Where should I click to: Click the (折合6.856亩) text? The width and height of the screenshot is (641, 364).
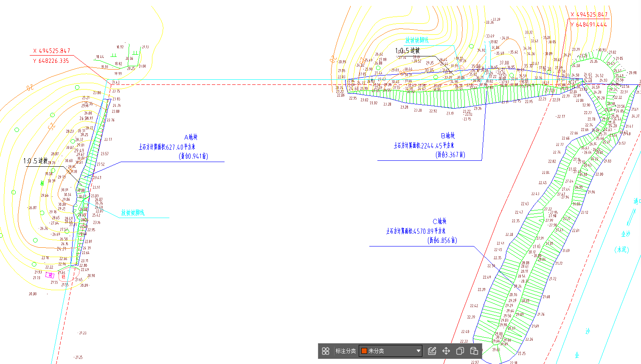tap(442, 241)
